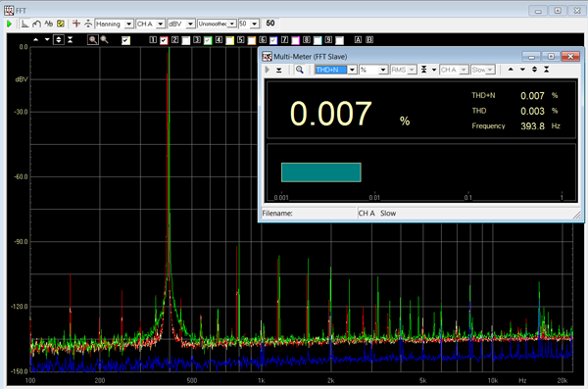Image resolution: width=588 pixels, height=389 pixels.
Task: Click the teal THD+N level bar
Action: [x=321, y=172]
